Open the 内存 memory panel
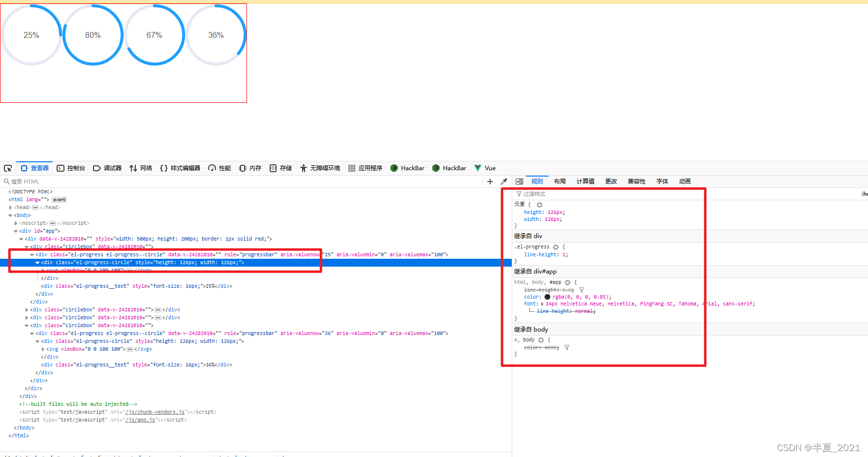Screen dimensions: 868x457 click(x=250, y=168)
